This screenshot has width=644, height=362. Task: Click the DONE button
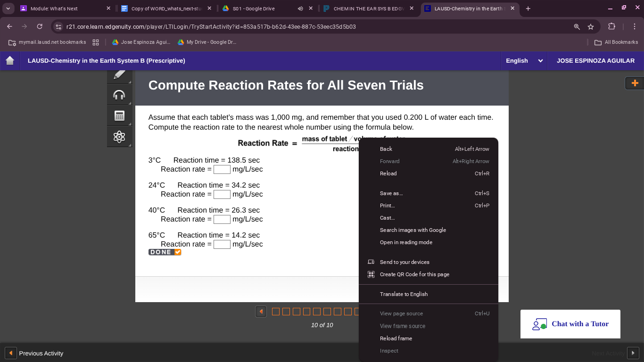pos(160,252)
